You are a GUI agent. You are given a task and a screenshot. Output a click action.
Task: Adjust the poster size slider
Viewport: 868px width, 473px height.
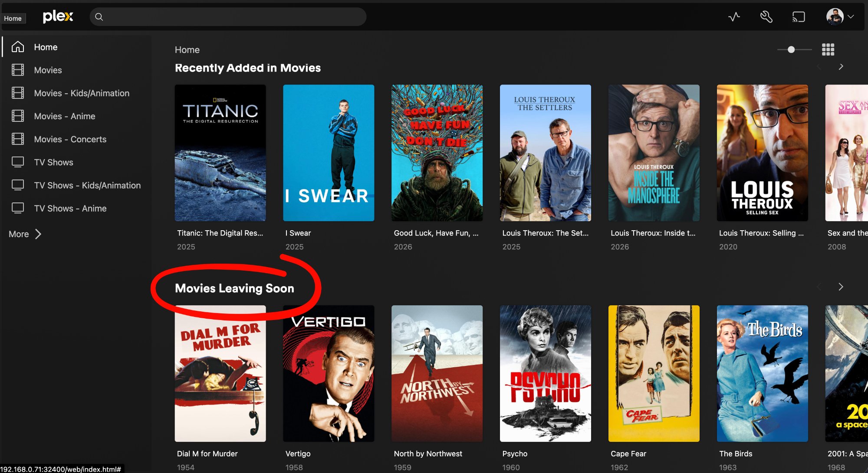click(x=792, y=49)
